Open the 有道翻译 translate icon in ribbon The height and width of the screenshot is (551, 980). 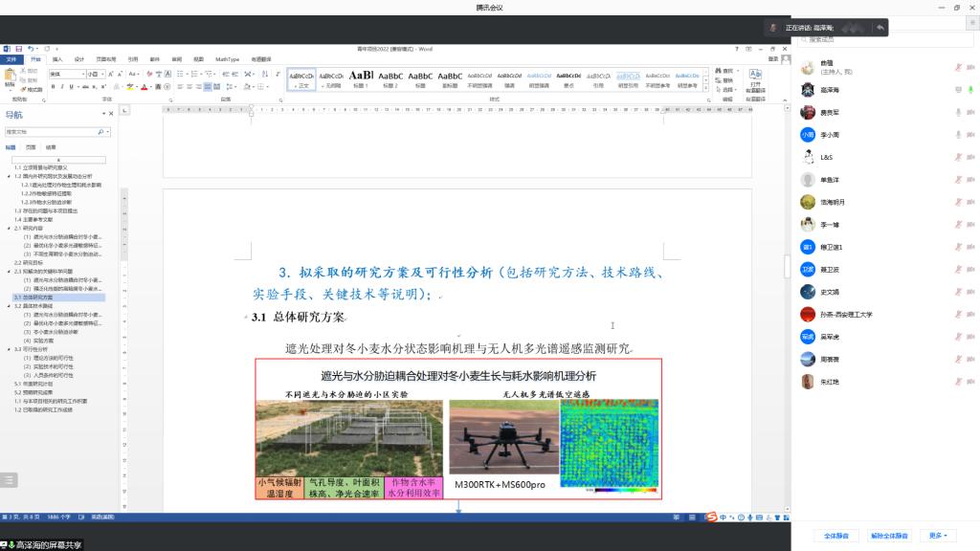[755, 77]
